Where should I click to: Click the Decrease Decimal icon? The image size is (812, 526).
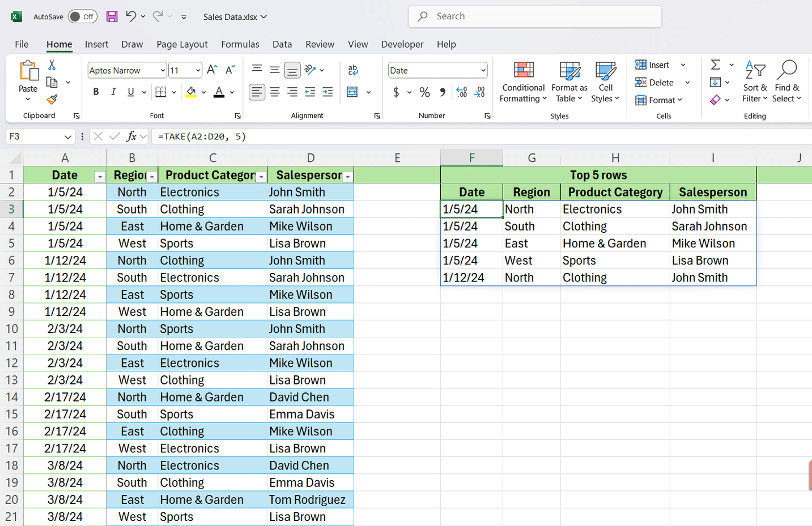(x=479, y=92)
